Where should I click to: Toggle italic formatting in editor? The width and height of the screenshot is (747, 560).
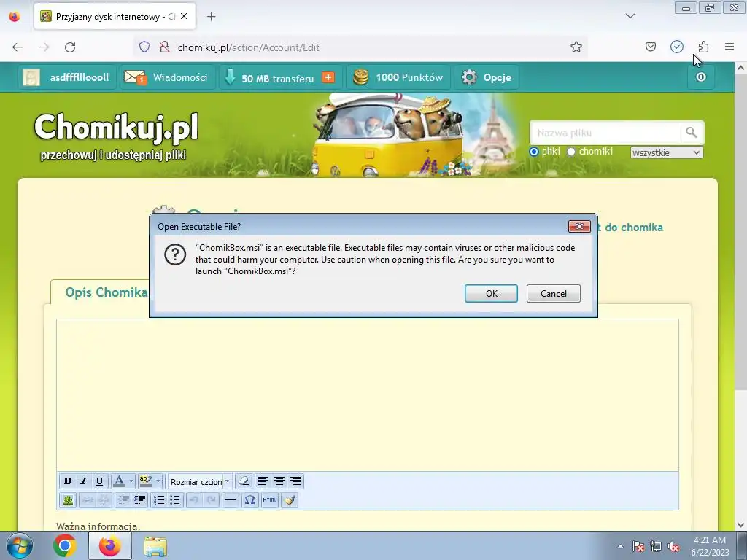(83, 481)
